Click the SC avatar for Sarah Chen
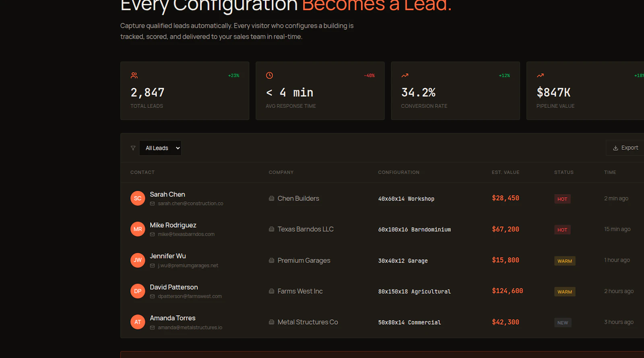The width and height of the screenshot is (644, 358). coord(138,198)
